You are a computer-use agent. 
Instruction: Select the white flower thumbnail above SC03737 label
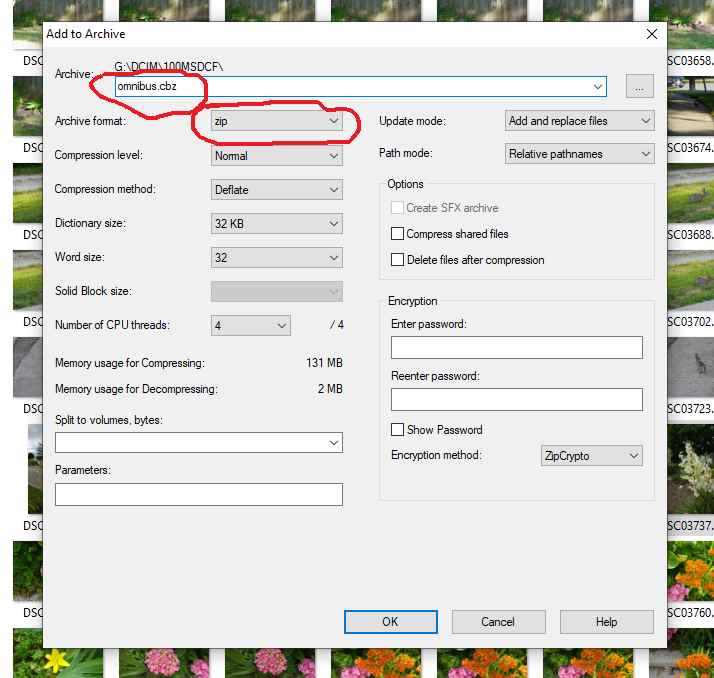690,469
